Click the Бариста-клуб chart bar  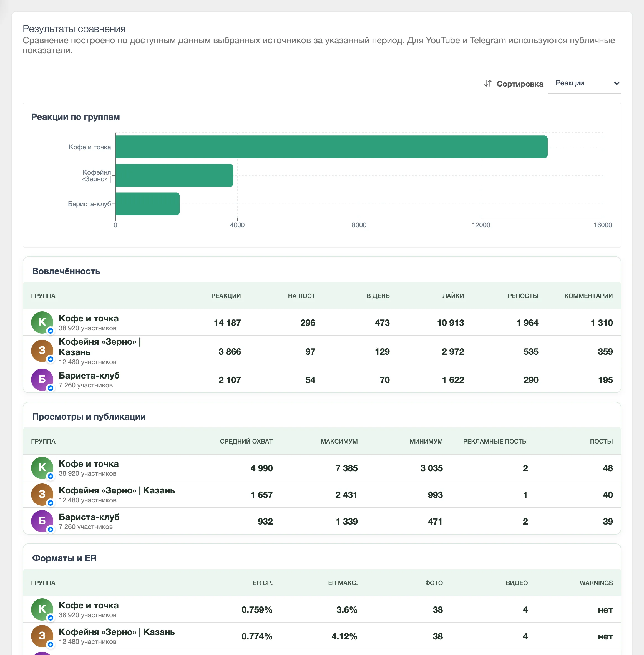[x=147, y=203]
